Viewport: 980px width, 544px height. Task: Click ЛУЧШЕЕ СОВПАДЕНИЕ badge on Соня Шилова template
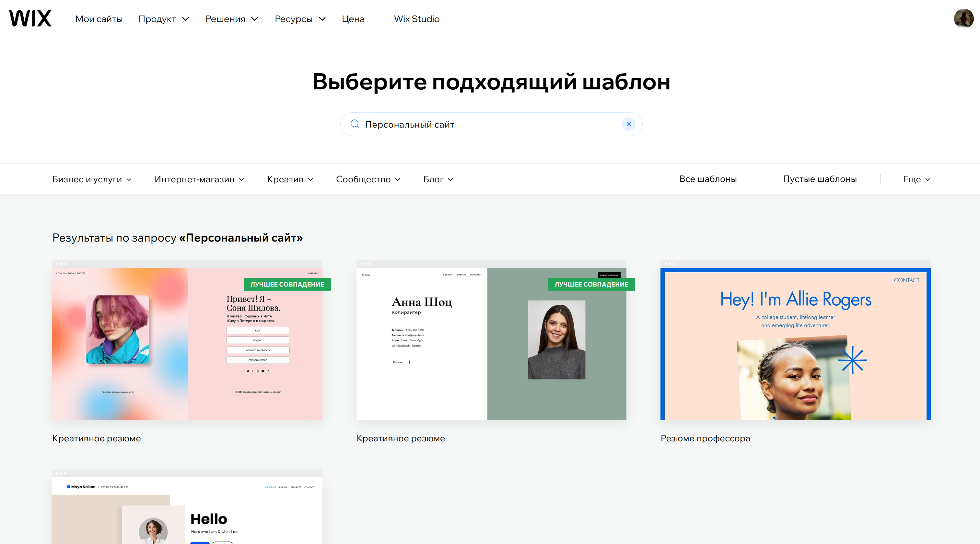[x=287, y=284]
